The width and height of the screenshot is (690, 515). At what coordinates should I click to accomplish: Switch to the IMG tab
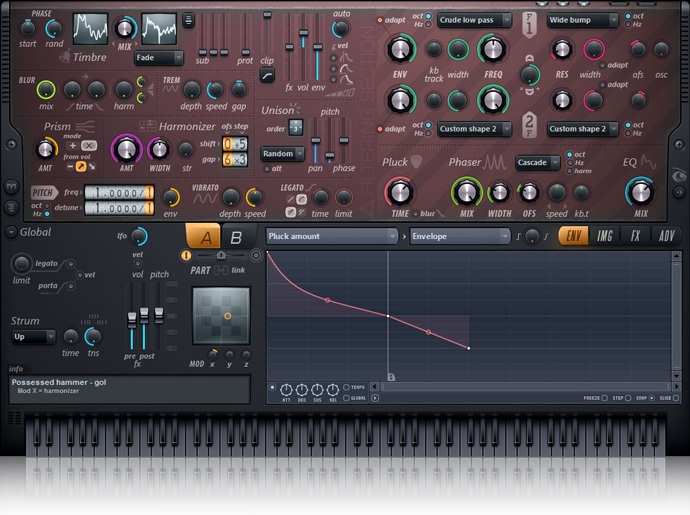[605, 236]
